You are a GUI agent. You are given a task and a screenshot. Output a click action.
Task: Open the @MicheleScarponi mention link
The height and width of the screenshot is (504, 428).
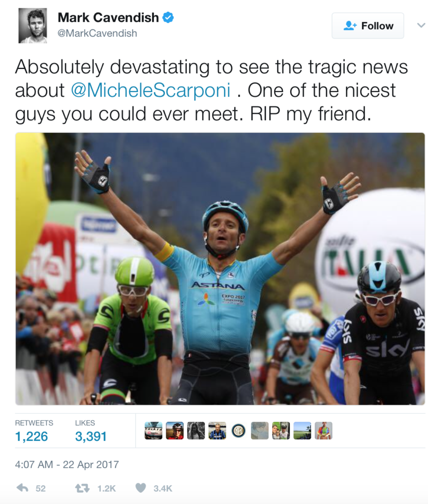pos(151,90)
